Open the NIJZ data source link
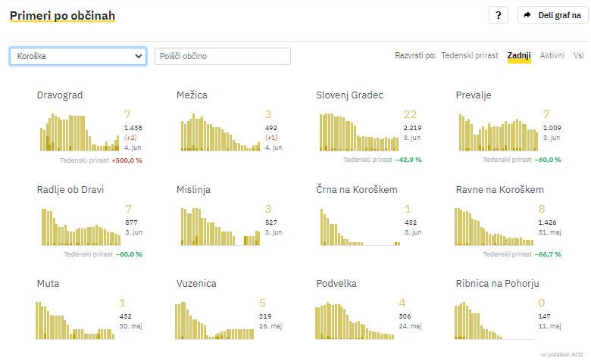Viewport: 591px width, 364px height. [x=577, y=354]
